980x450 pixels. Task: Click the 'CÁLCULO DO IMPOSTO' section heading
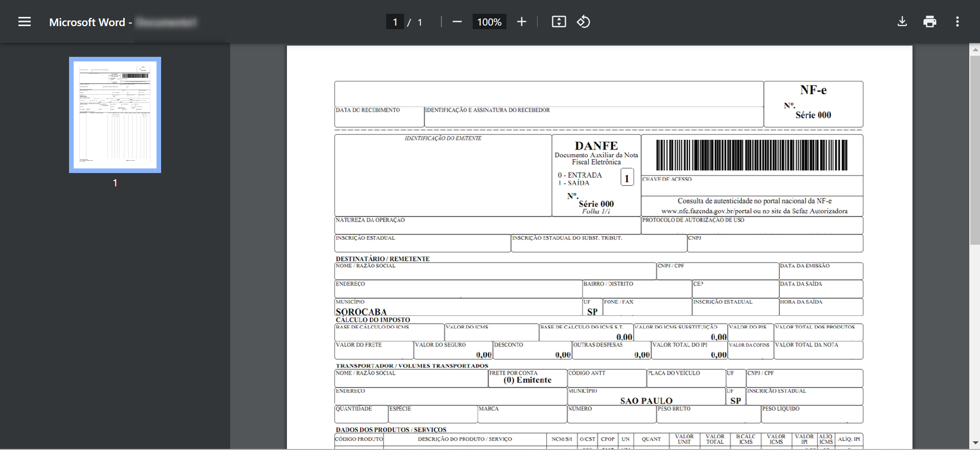(x=373, y=319)
